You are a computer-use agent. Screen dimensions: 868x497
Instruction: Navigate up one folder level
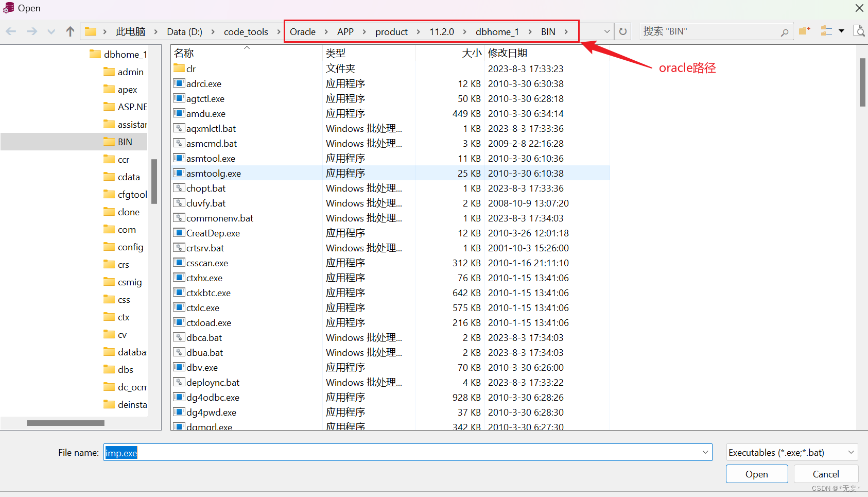pos(70,31)
